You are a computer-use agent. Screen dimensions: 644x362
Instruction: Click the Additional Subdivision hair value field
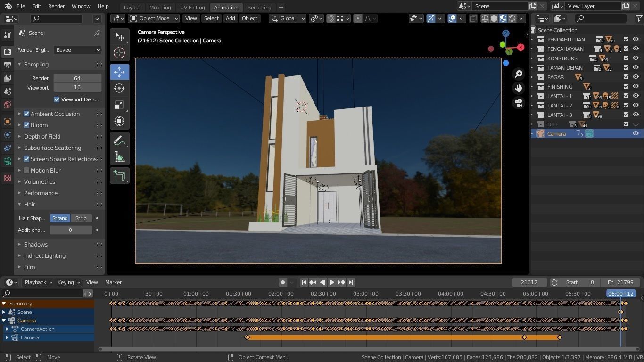(71, 230)
